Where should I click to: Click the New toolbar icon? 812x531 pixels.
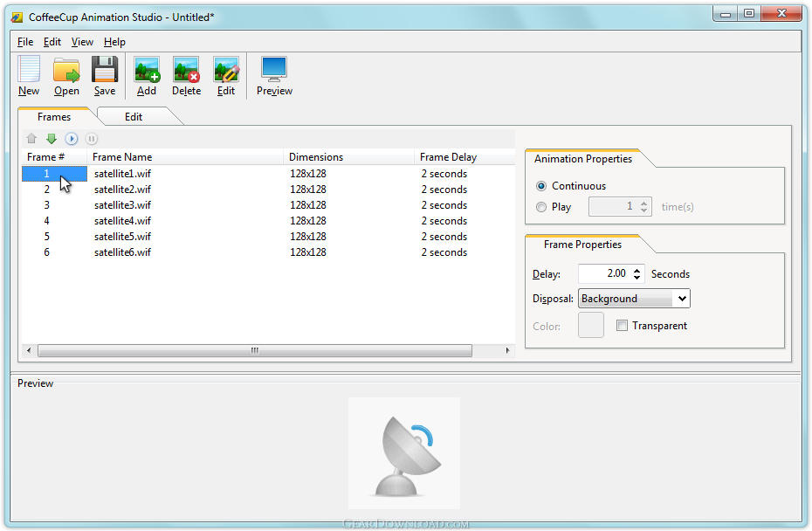(29, 69)
